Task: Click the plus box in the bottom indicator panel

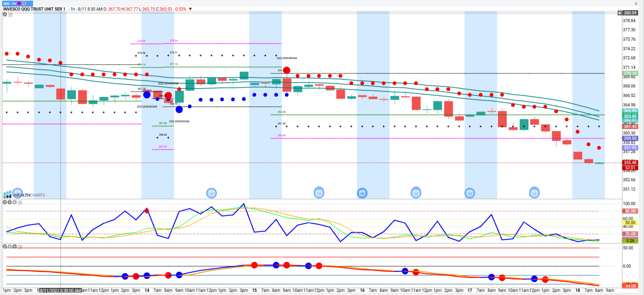Action: [x=20, y=247]
